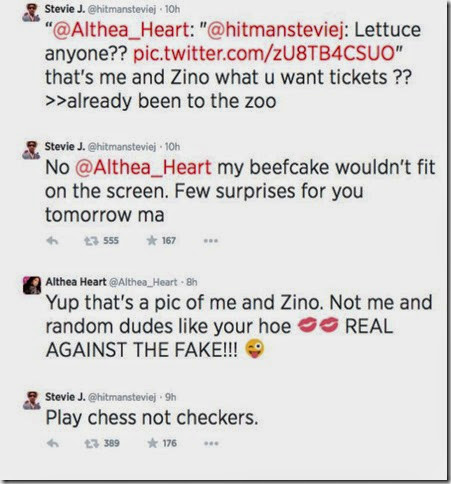Open @Althea_Heart handle beside Althea's name
This screenshot has height=484, width=451.
point(143,282)
